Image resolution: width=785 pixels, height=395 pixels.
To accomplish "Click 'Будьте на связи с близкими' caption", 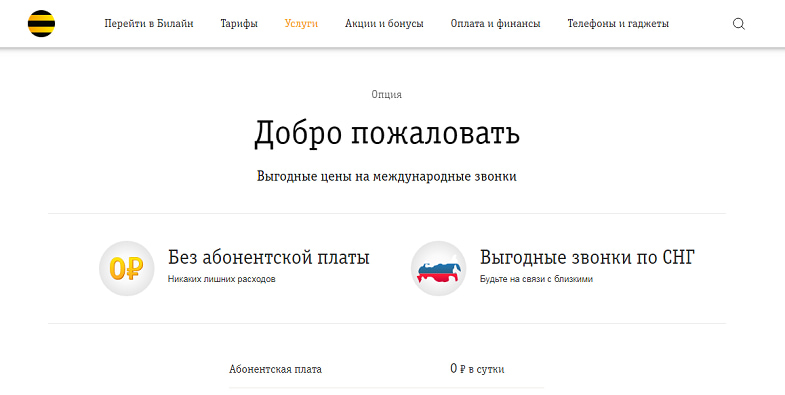I will point(536,279).
